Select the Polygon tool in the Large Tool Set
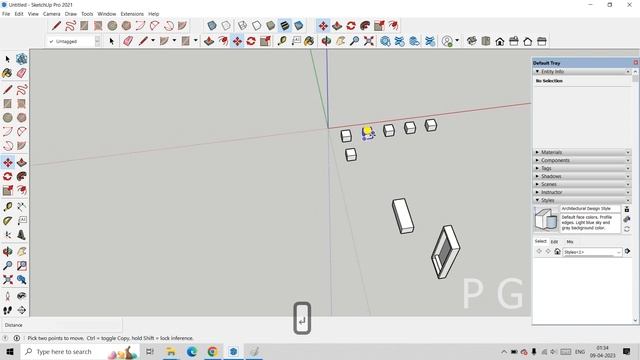Image resolution: width=640 pixels, height=360 pixels. [21, 118]
